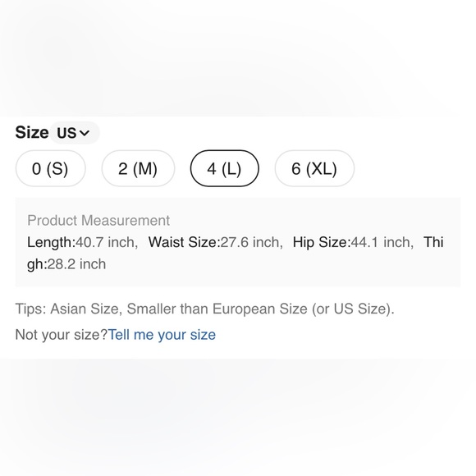Pick the selected 4 (L) size
This screenshot has height=476, width=476.
[224, 168]
